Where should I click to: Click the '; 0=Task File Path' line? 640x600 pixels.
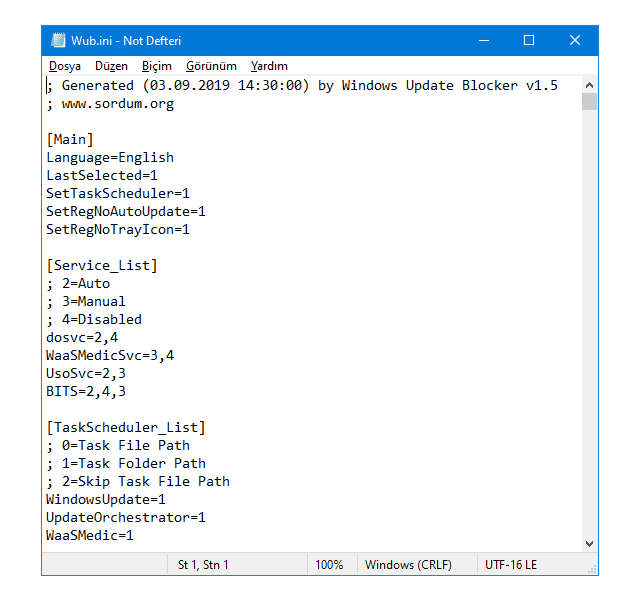click(x=118, y=446)
